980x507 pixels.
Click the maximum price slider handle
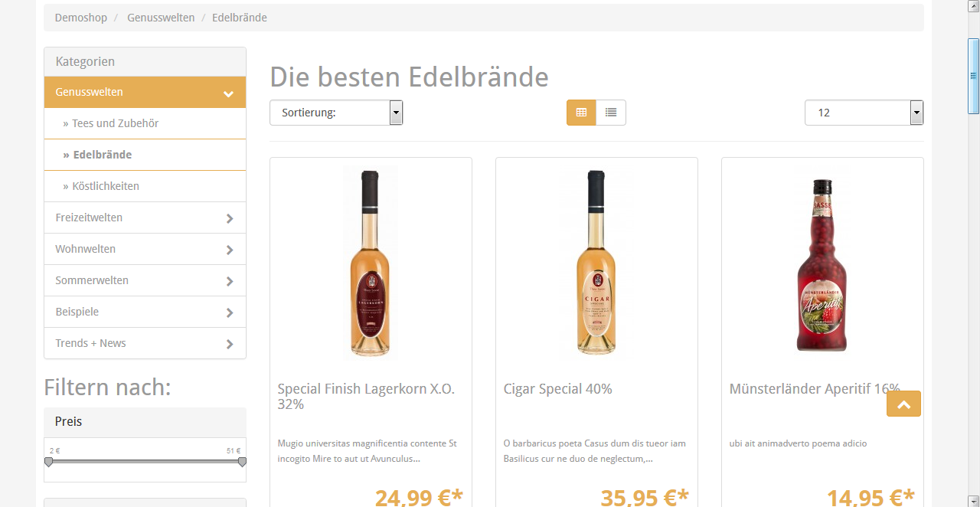click(x=242, y=462)
